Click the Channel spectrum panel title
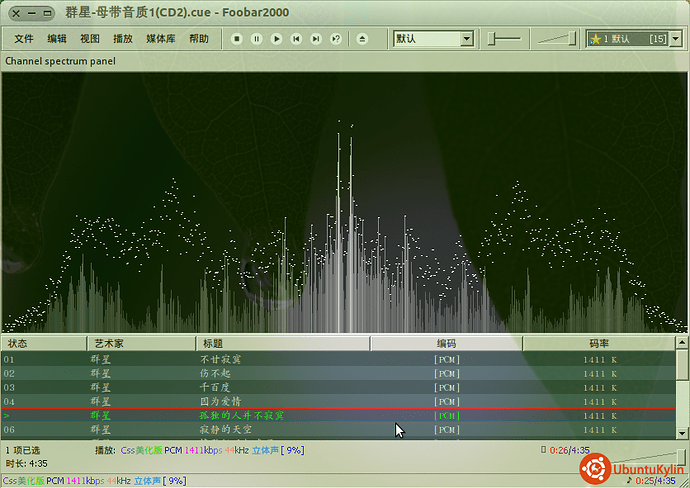 pos(60,61)
